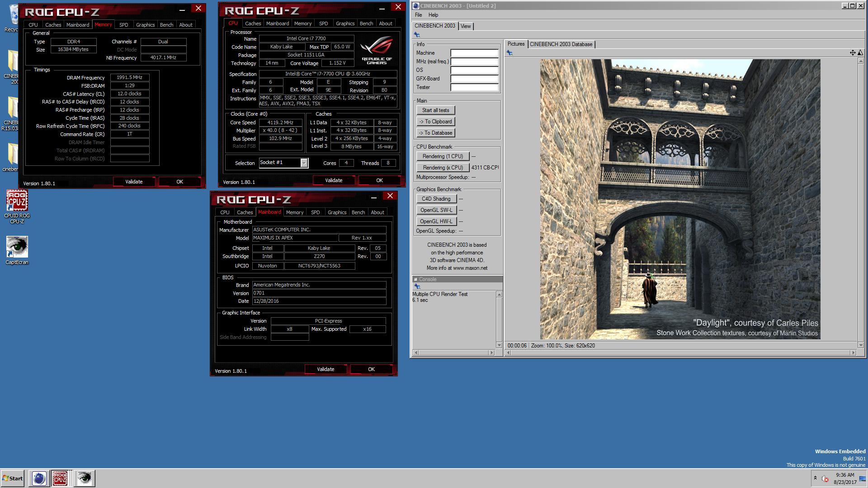Open the File menu in CINEBENCH
868x488 pixels.
(418, 15)
